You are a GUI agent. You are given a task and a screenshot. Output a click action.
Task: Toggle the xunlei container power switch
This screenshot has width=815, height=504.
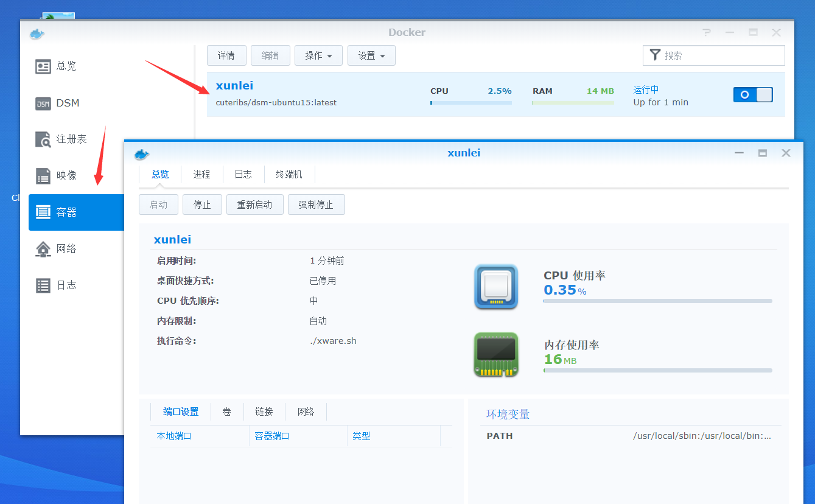(x=753, y=95)
